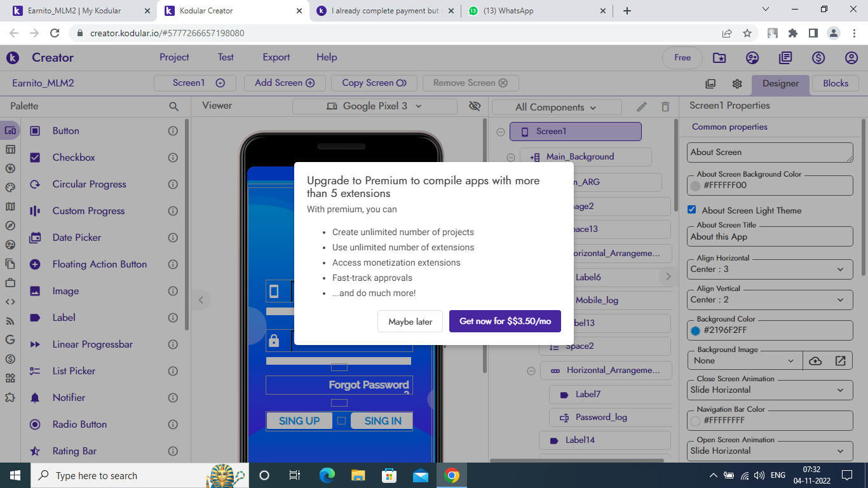Search the palette with magnifier icon
This screenshot has width=868, height=488.
(174, 107)
